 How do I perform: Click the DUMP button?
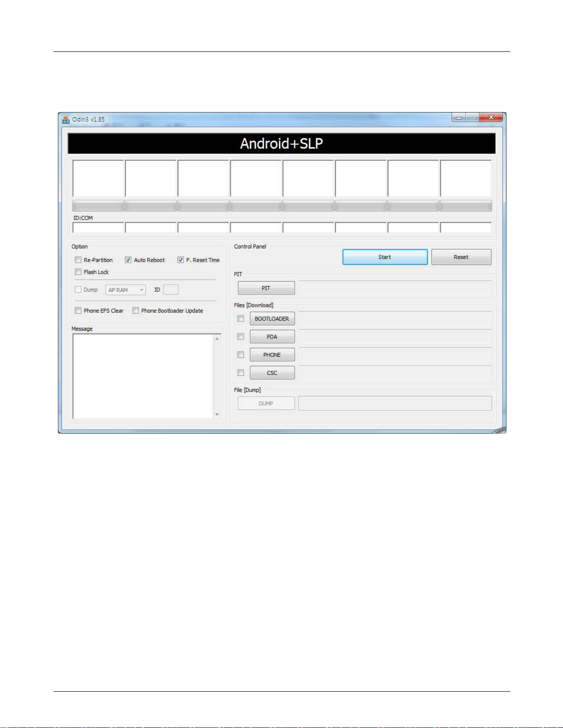[x=266, y=403]
